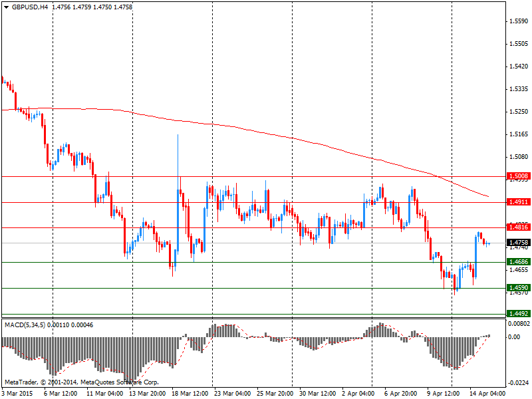
Task: Click the 1.5165 price scale value
Action: [x=519, y=134]
